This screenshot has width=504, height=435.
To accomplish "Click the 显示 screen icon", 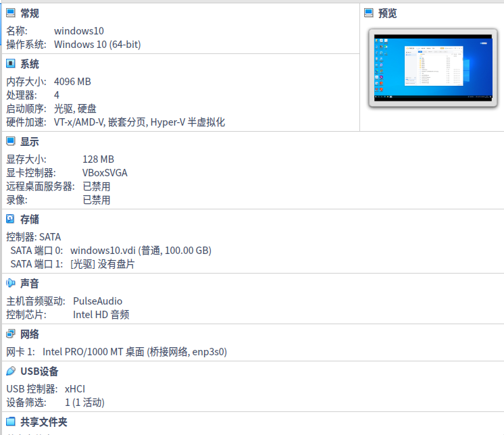I will tap(11, 141).
